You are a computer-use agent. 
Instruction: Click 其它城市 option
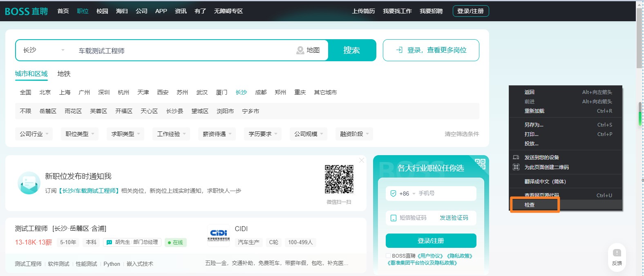325,92
